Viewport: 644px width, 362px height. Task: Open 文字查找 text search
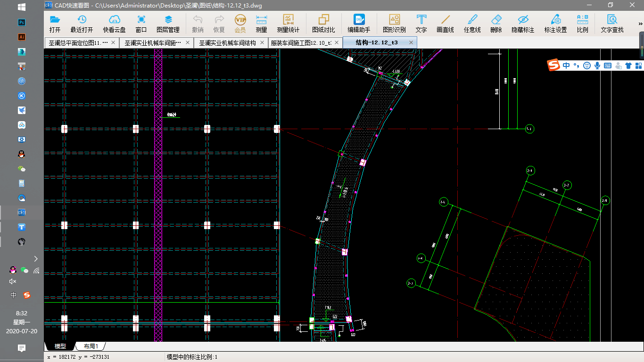[612, 23]
